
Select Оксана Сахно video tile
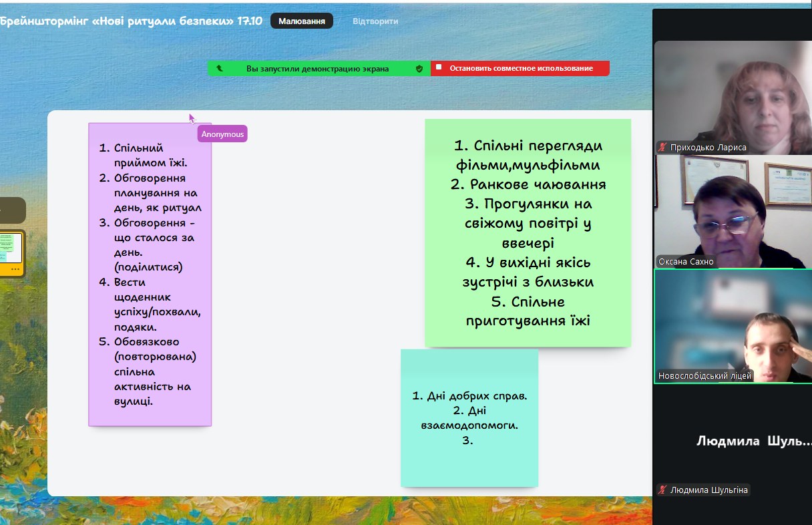click(732, 210)
